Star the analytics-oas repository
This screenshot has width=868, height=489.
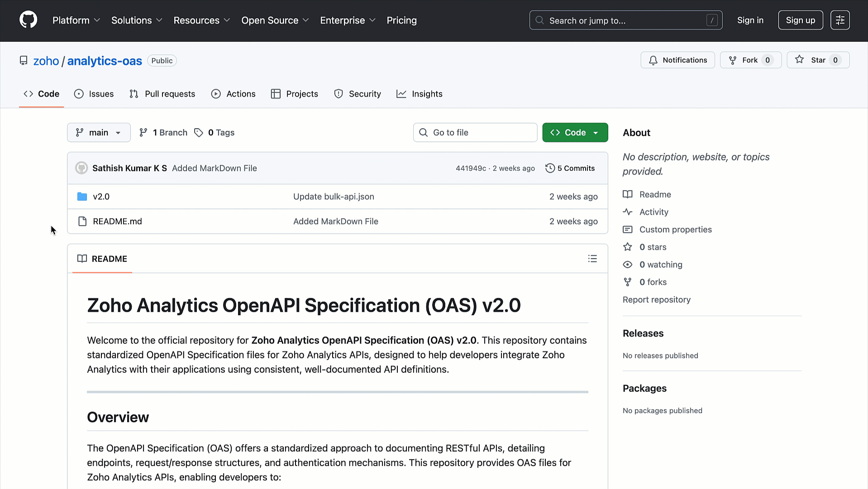(818, 60)
